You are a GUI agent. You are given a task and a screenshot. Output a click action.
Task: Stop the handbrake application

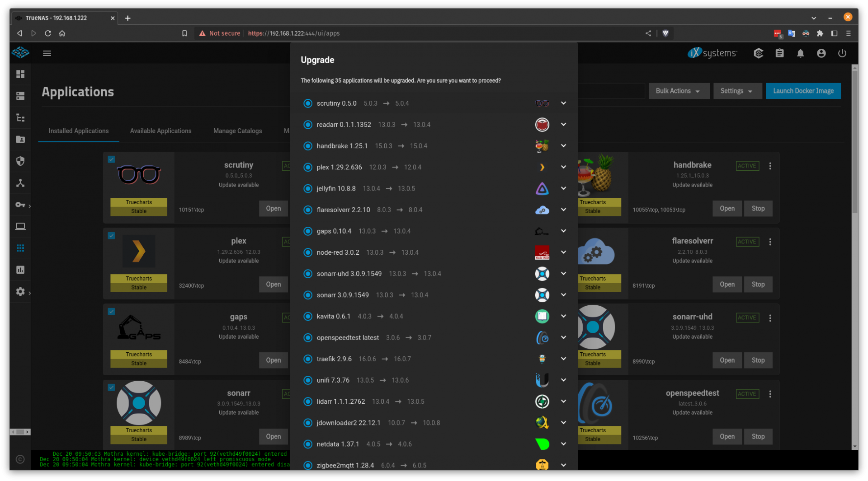[758, 209]
